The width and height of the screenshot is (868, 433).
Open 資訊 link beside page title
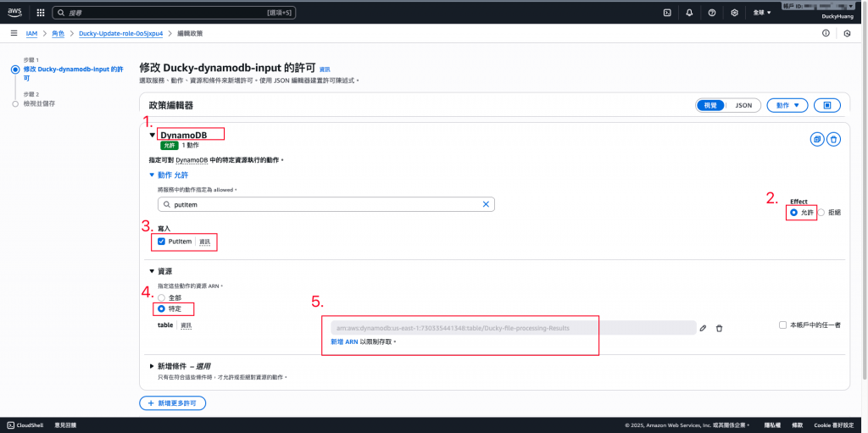325,69
